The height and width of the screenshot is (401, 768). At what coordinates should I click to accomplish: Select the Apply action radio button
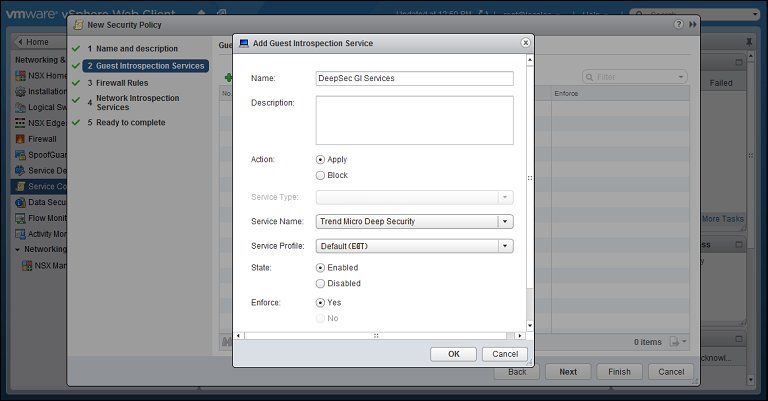click(321, 159)
